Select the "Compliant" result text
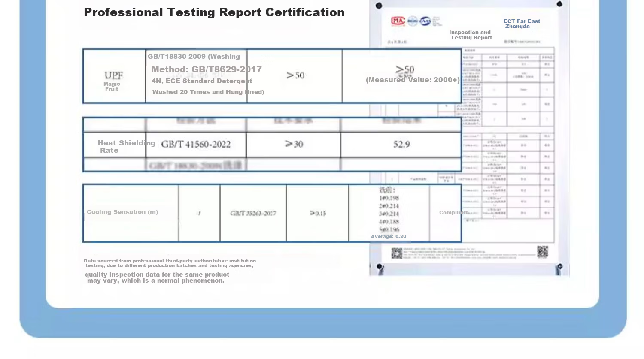The image size is (644, 359). (x=454, y=212)
